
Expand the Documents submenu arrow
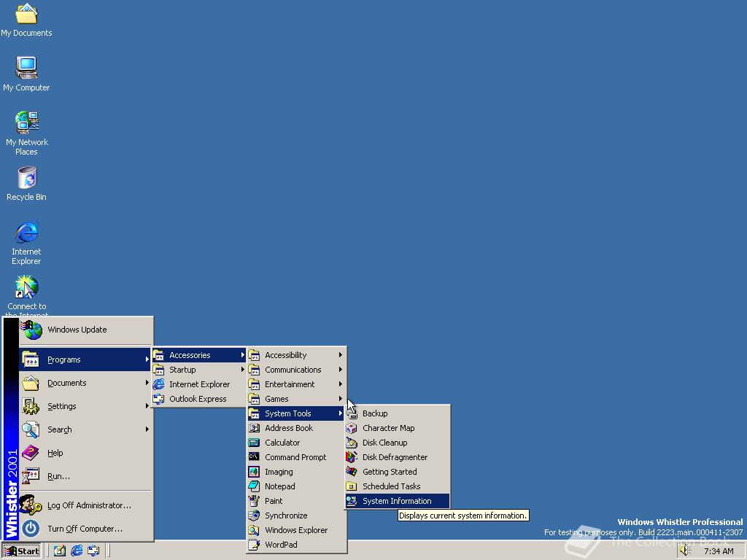(147, 383)
